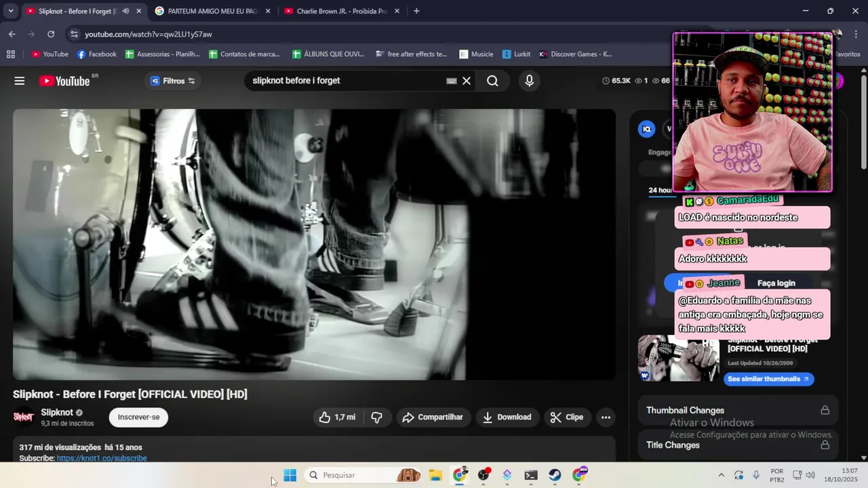Switch the POR PTB2 input language
868x488 pixels.
click(777, 475)
